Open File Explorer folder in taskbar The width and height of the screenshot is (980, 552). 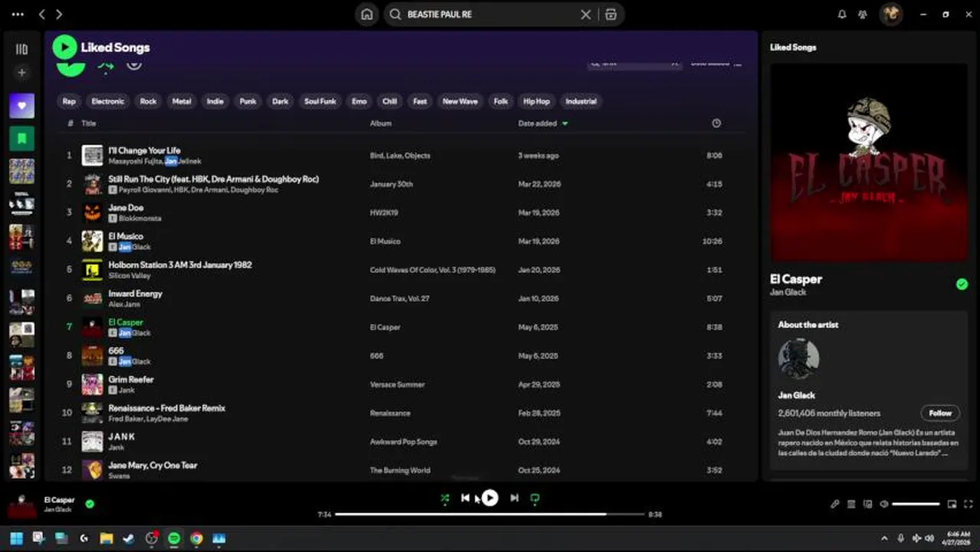click(x=107, y=538)
